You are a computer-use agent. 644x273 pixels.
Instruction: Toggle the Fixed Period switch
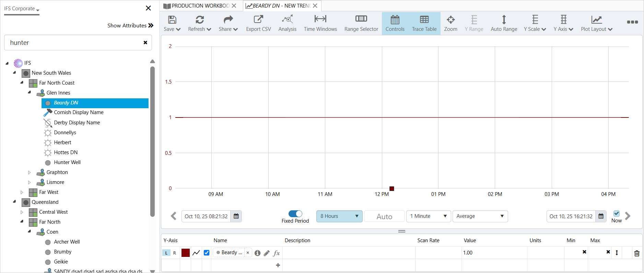click(295, 214)
